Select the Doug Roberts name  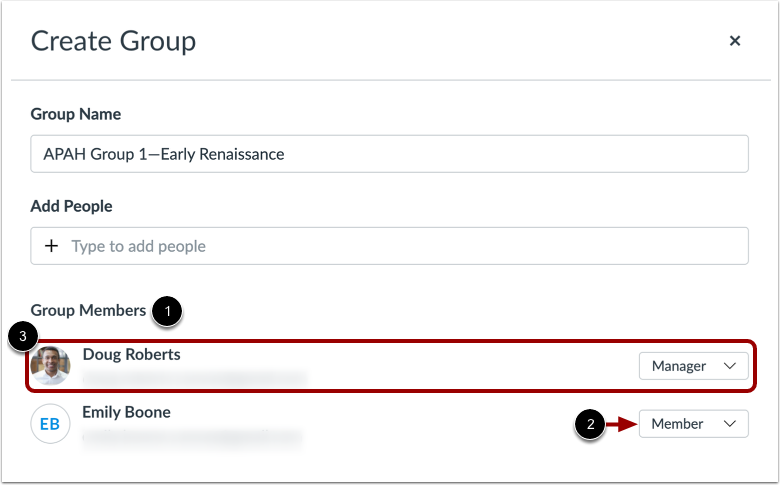pyautogui.click(x=131, y=354)
